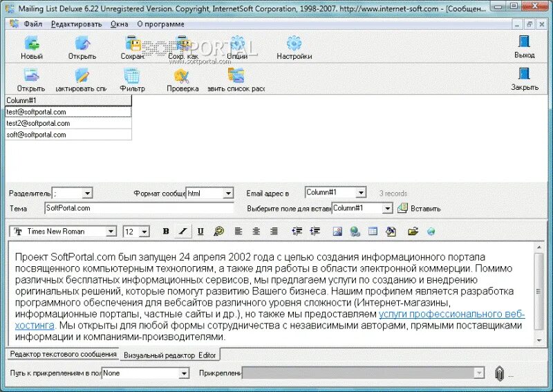
Task: Insert a hyperlink with globe-chain icon
Action: (x=355, y=232)
